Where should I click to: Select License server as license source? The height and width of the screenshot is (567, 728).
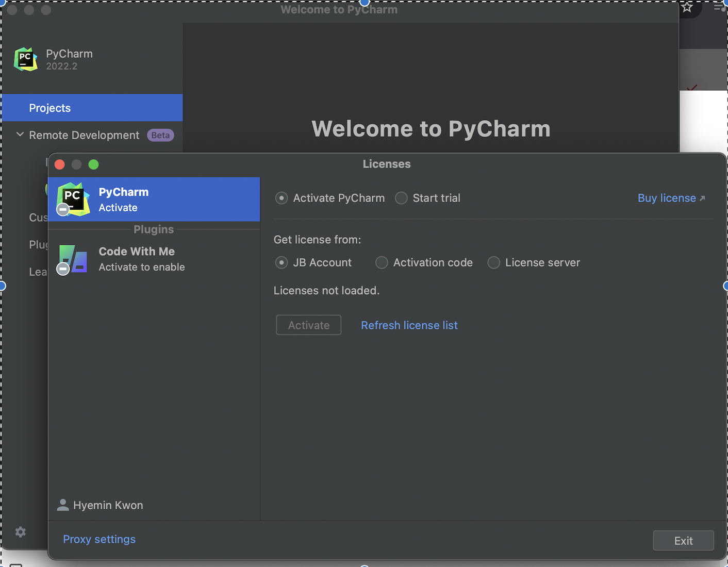point(494,263)
